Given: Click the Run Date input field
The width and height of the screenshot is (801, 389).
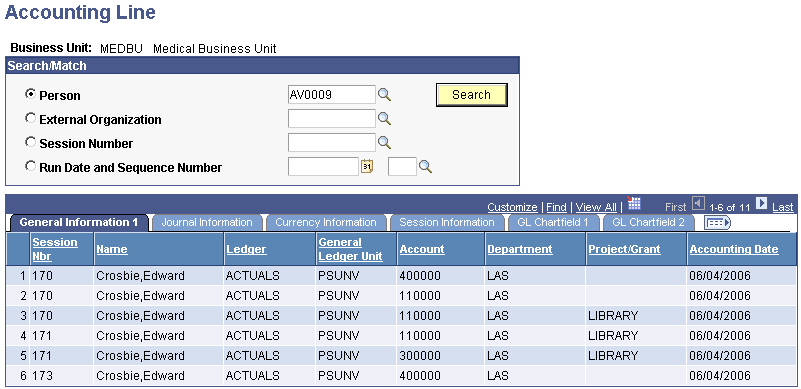Looking at the screenshot, I should click(x=323, y=167).
